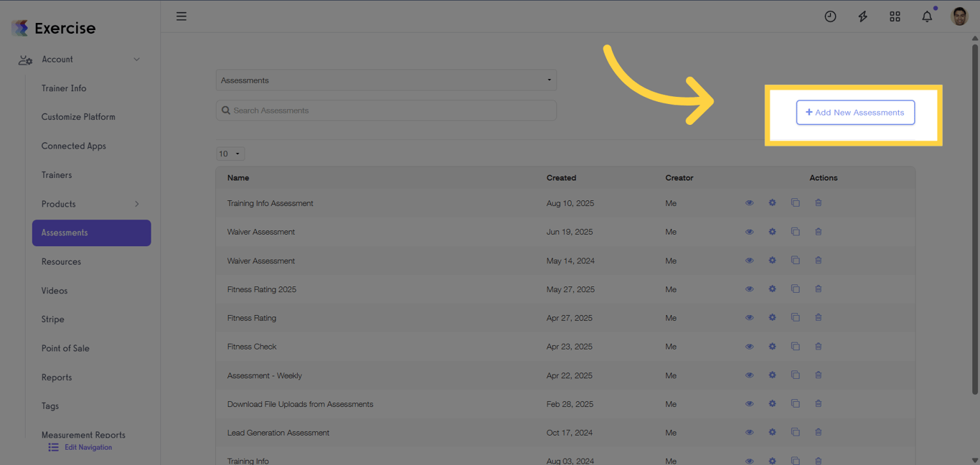The width and height of the screenshot is (980, 465).
Task: Click the Add New Assessments button
Action: [x=855, y=112]
